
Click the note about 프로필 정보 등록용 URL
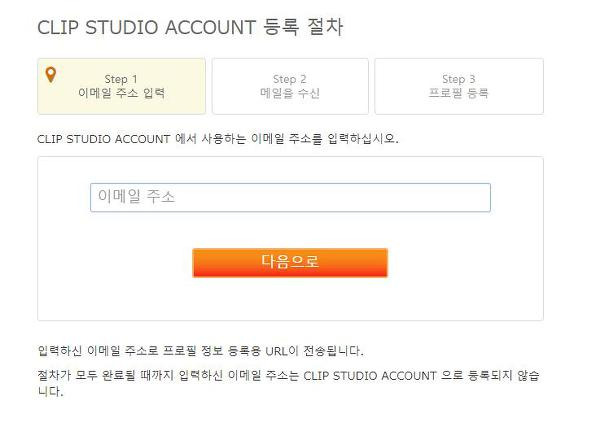pos(201,351)
